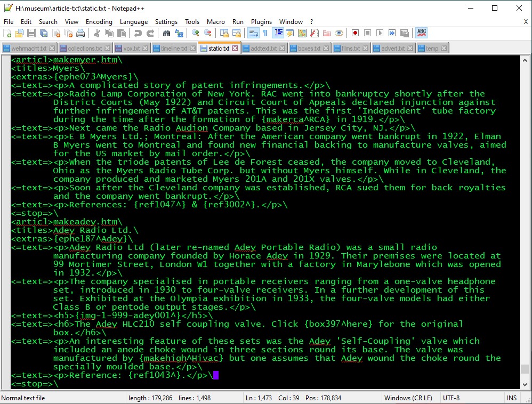Click the Redo arrow icon
Image resolution: width=532 pixels, height=404 pixels.
click(150, 33)
